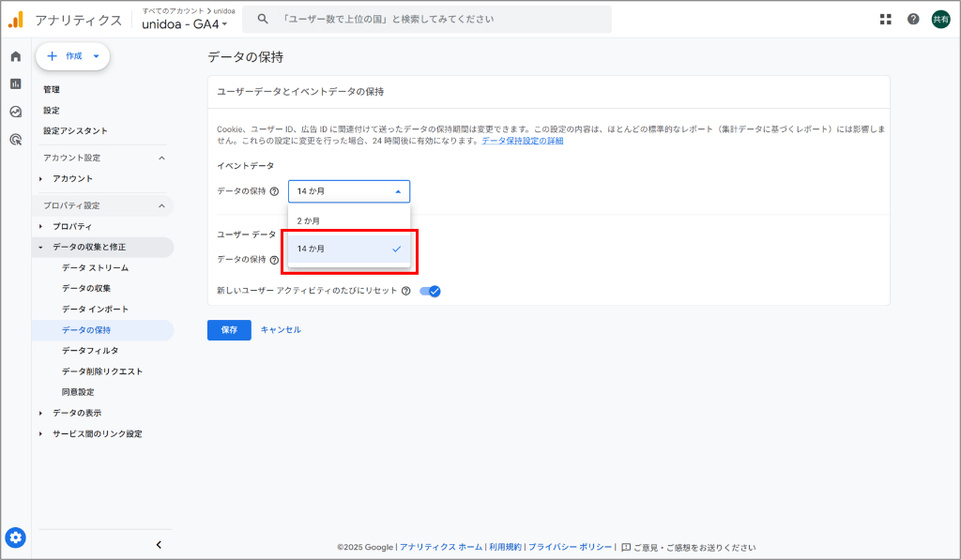Click the feedback icon in footer
This screenshot has height=560, width=961.
[x=626, y=547]
